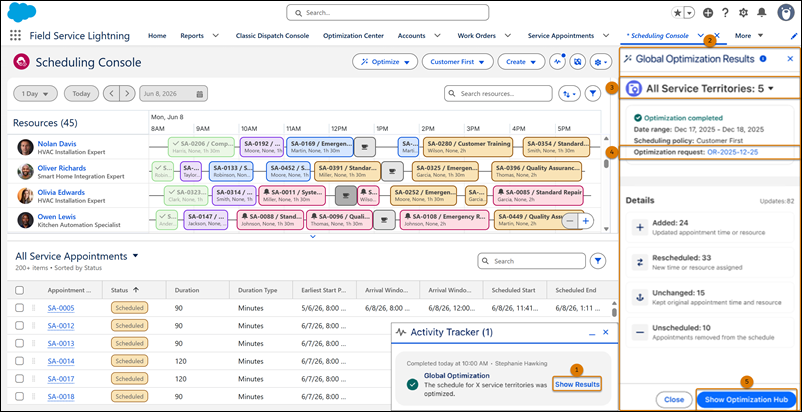Close the Global Optimization Results panel
This screenshot has width=802, height=412.
point(790,59)
